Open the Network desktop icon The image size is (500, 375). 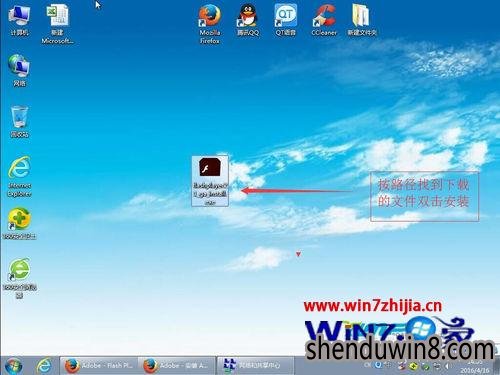pos(19,71)
